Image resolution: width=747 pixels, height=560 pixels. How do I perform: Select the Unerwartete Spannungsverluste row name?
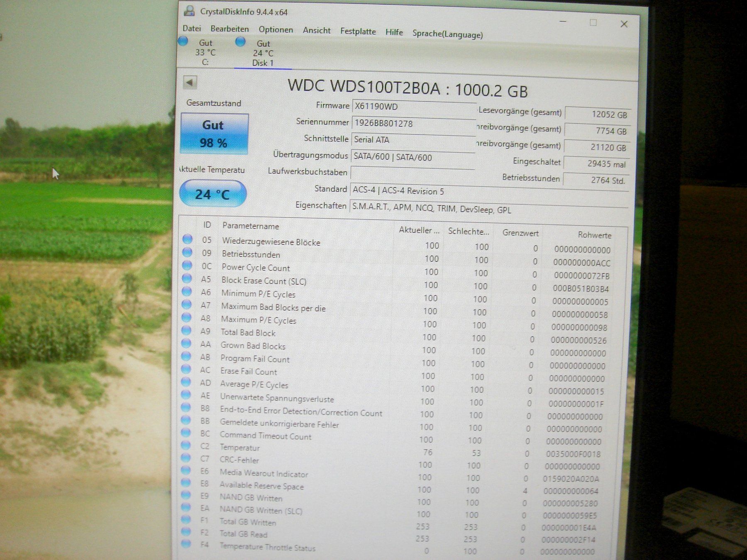click(277, 398)
